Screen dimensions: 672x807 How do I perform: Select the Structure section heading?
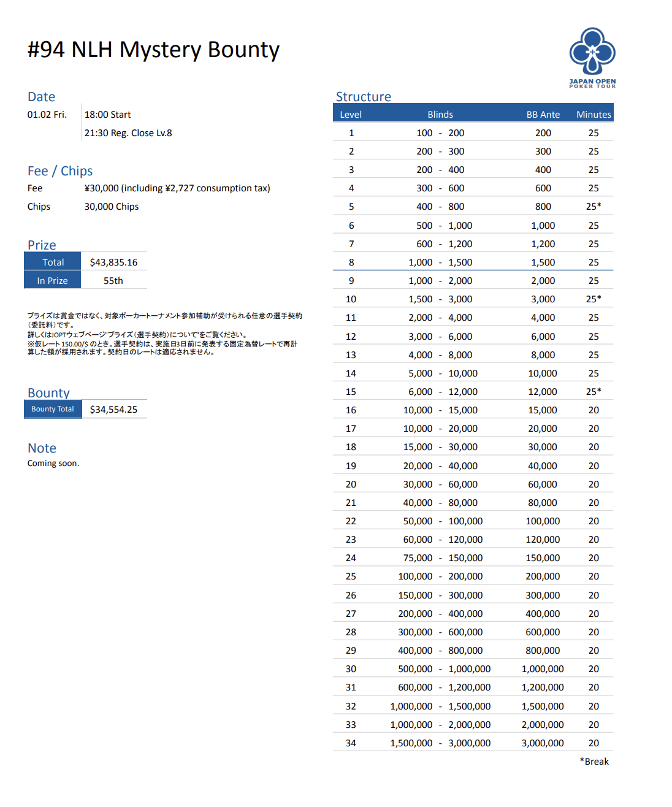(363, 97)
